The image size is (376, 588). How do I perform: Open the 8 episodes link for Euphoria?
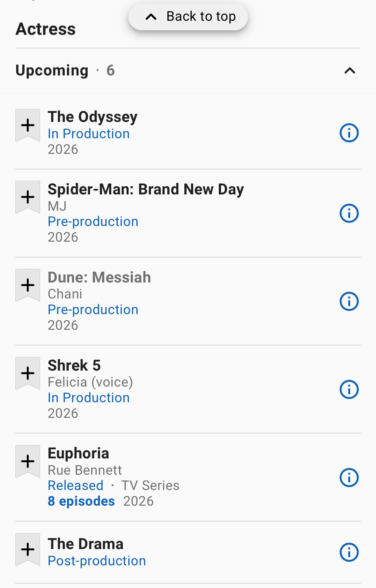coord(81,501)
